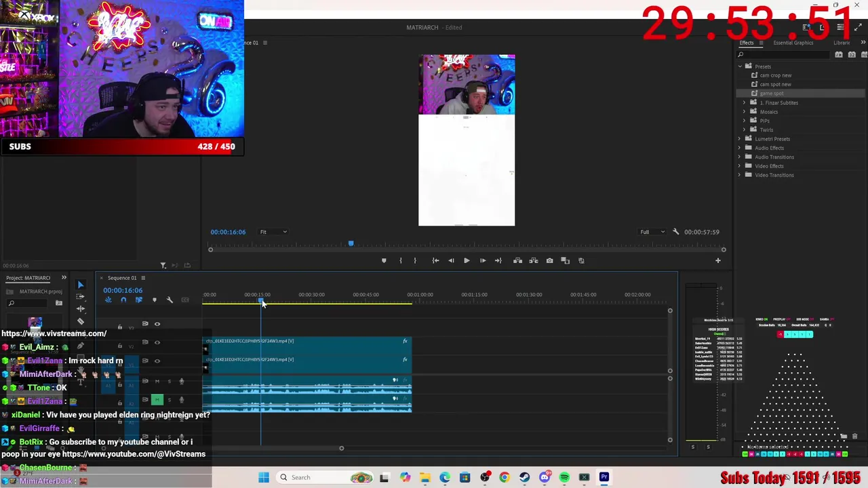This screenshot has height=488, width=868.
Task: Expand the Audio Transitions folder
Action: 740,157
